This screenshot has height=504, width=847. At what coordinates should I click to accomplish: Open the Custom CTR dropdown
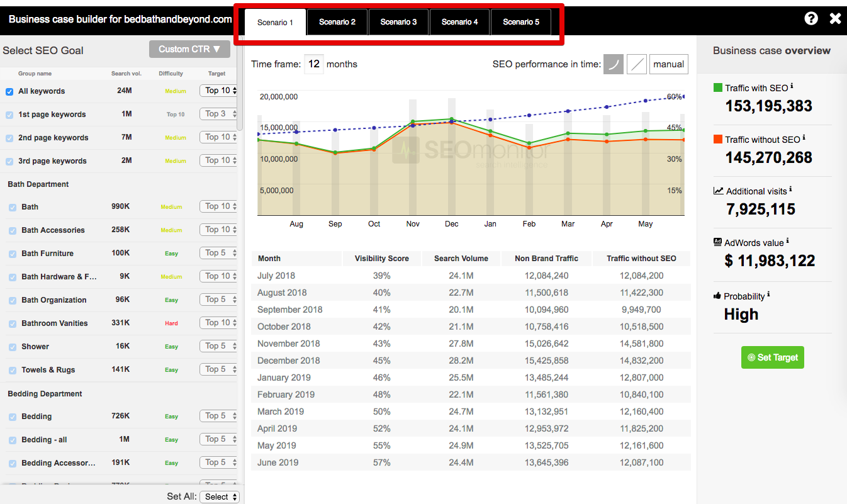pyautogui.click(x=189, y=49)
